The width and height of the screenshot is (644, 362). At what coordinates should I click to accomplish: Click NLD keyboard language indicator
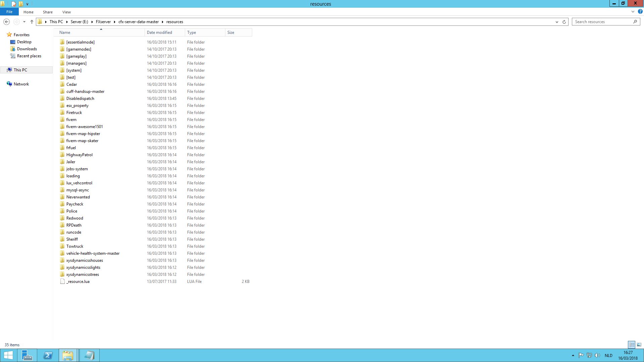pos(608,355)
